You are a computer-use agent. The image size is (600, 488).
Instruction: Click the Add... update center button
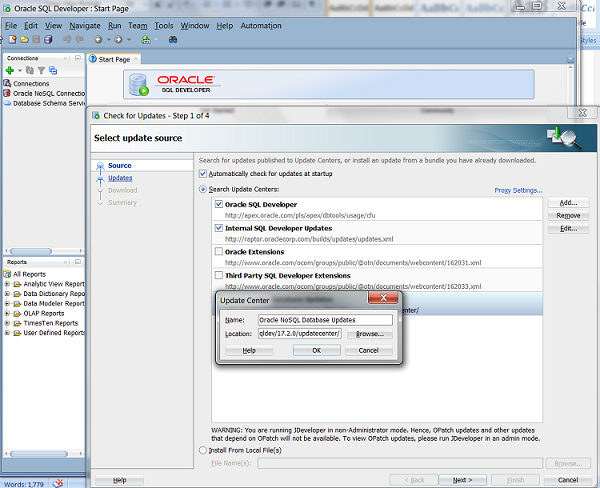568,203
